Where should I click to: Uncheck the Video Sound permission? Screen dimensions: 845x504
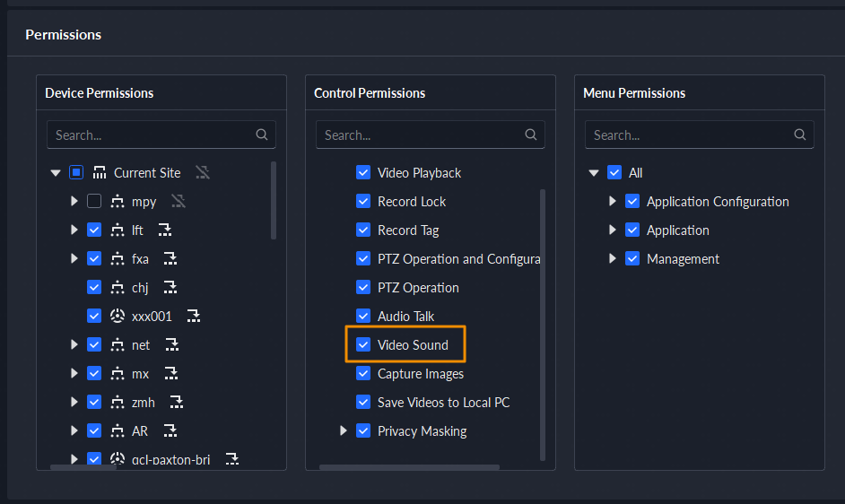363,345
